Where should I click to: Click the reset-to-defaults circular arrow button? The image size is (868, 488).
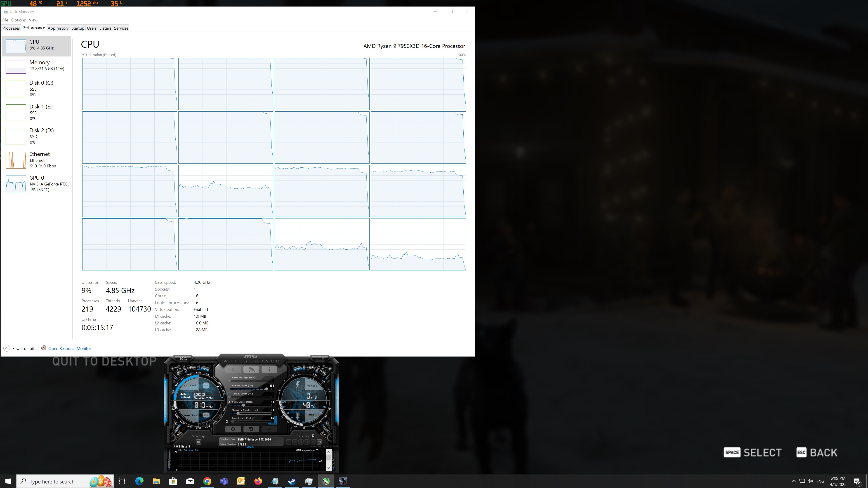point(251,429)
